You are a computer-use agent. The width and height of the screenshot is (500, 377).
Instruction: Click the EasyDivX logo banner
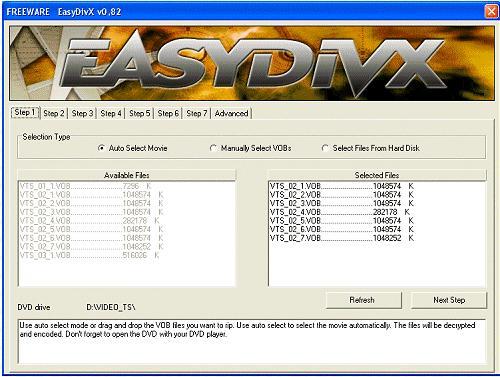(x=252, y=63)
